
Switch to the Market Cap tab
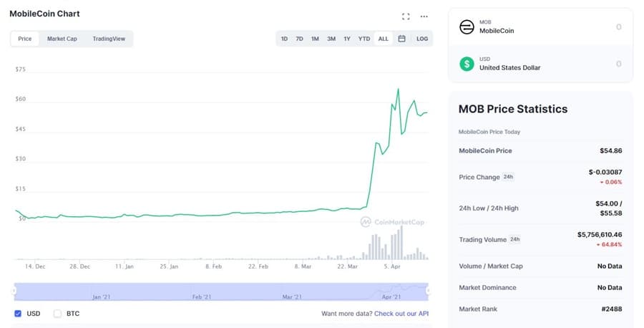(62, 39)
